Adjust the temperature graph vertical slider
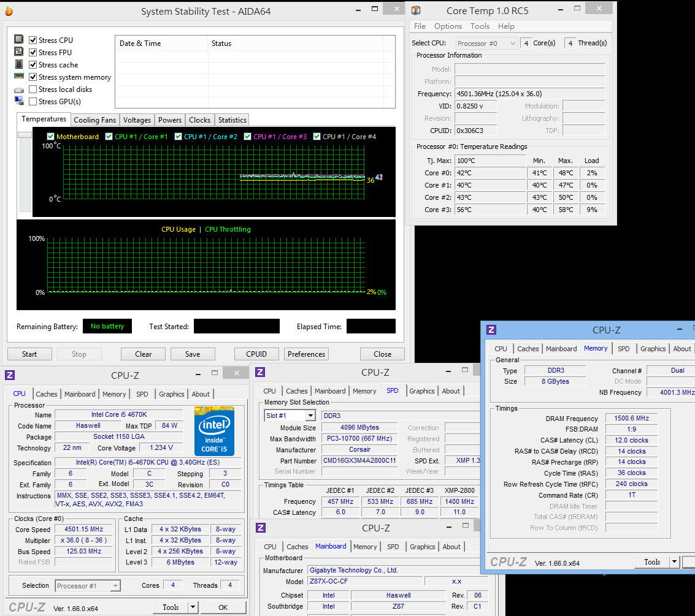The height and width of the screenshot is (616, 695). pos(25,135)
